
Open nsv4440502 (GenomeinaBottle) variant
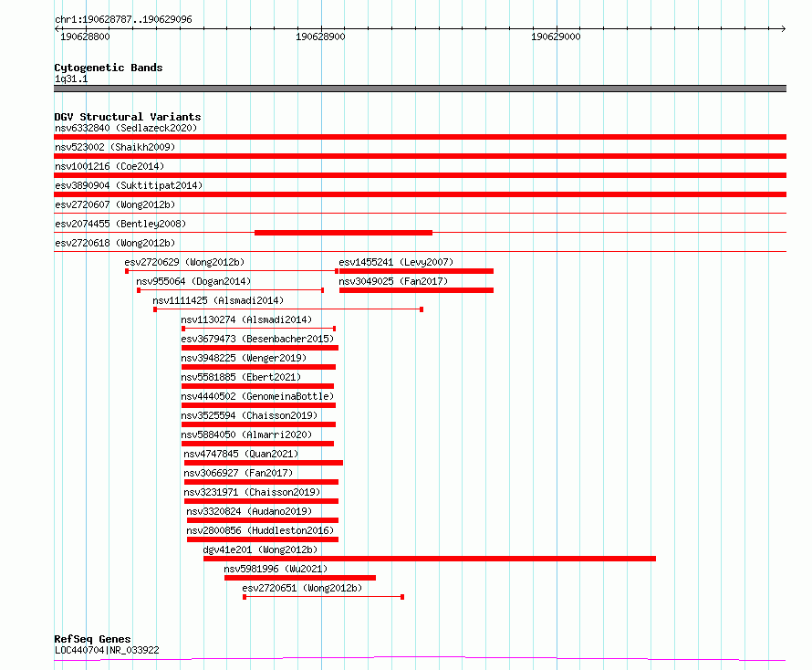point(257,396)
